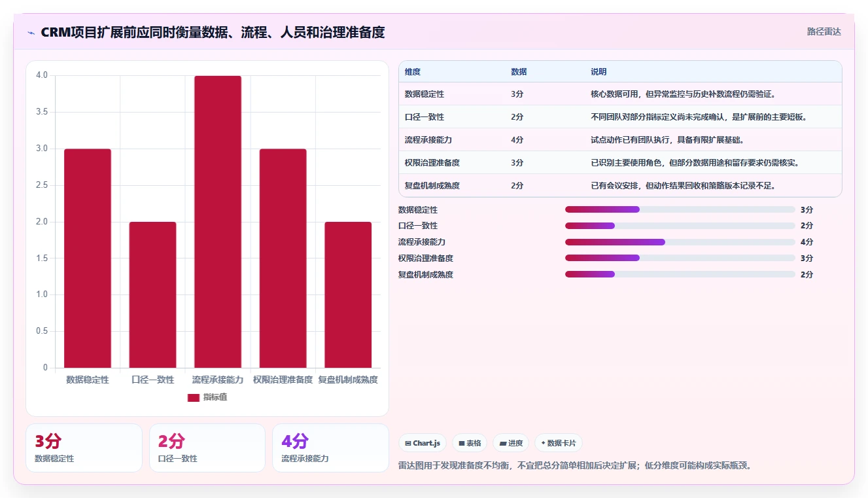Click the star icon in 数据卡片 chip
Viewport: 868px width, 498px height.
pos(543,443)
